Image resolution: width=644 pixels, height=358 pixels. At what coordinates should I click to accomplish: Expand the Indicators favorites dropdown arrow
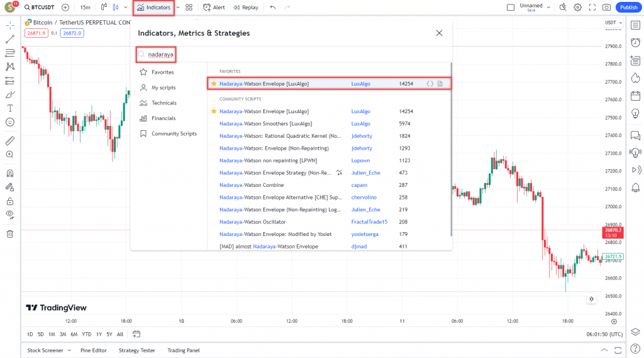pyautogui.click(x=178, y=8)
